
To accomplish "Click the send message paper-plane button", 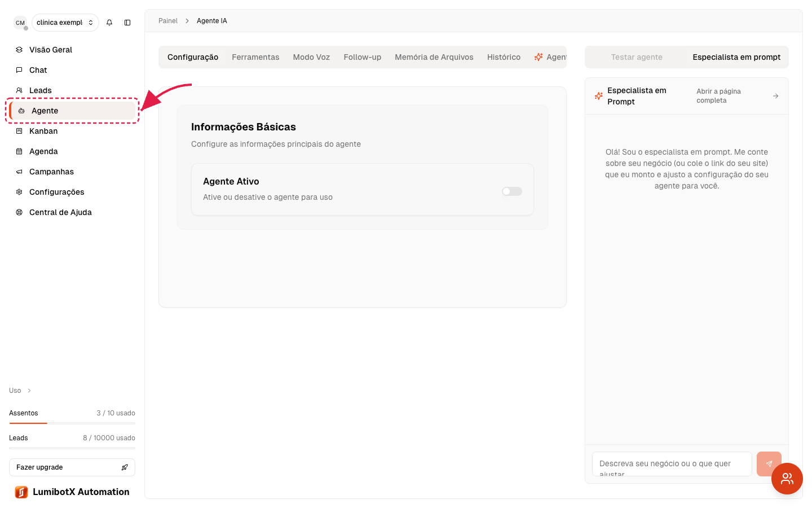I will click(769, 464).
